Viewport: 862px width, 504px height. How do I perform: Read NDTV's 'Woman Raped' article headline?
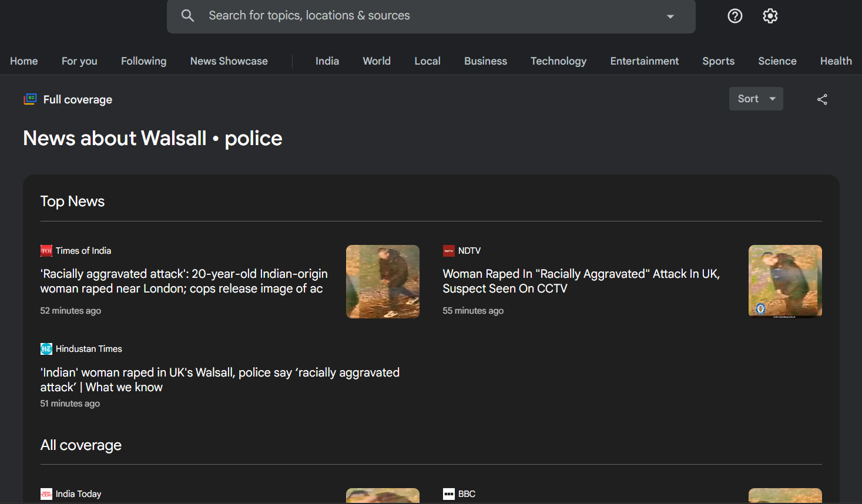(x=581, y=281)
